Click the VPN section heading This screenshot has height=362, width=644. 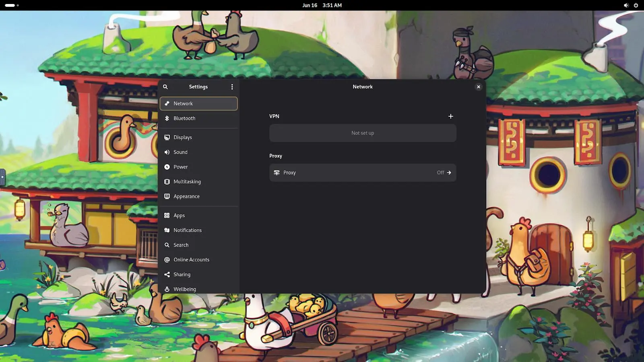click(274, 116)
